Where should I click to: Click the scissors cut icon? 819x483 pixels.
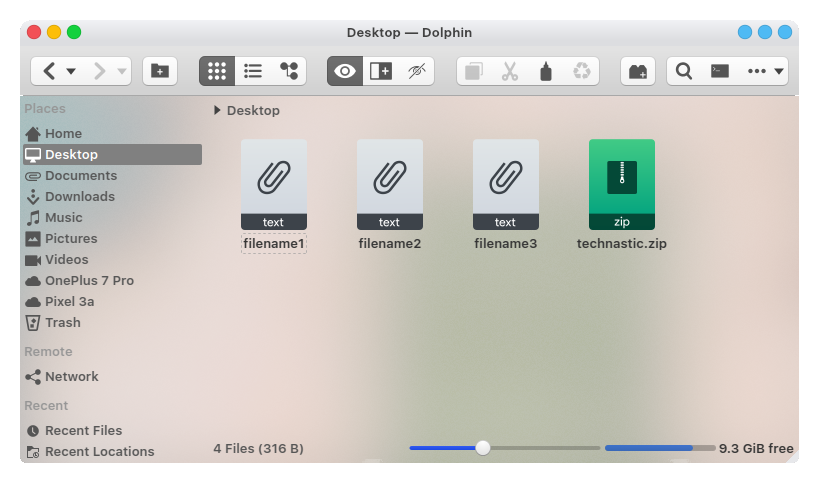(510, 71)
